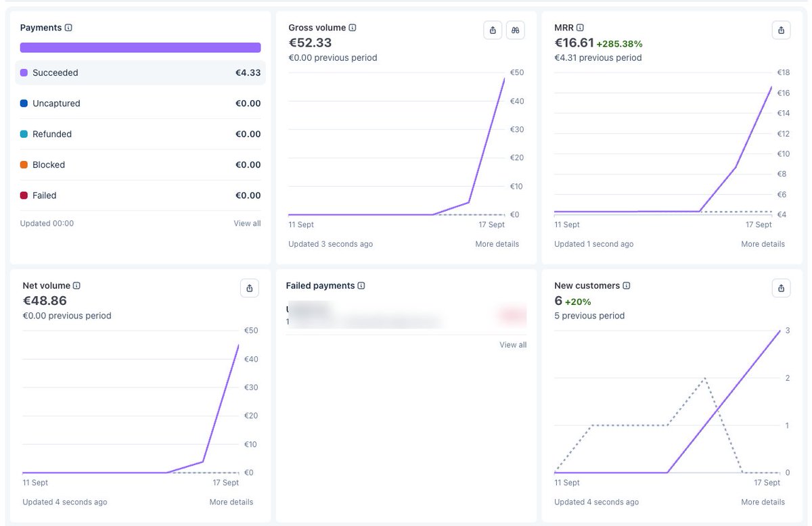Image resolution: width=812 pixels, height=526 pixels.
Task: Select the Blocked payments row
Action: tap(141, 164)
